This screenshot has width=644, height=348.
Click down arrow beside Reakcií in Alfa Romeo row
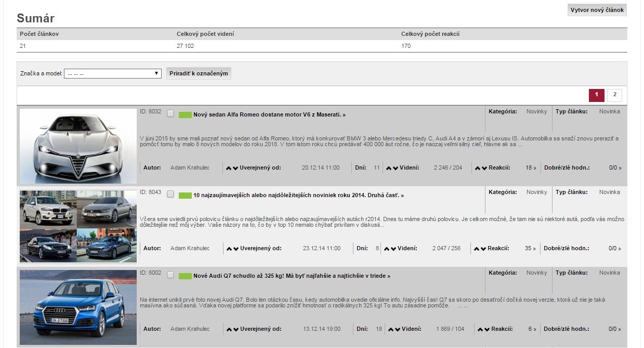point(484,168)
